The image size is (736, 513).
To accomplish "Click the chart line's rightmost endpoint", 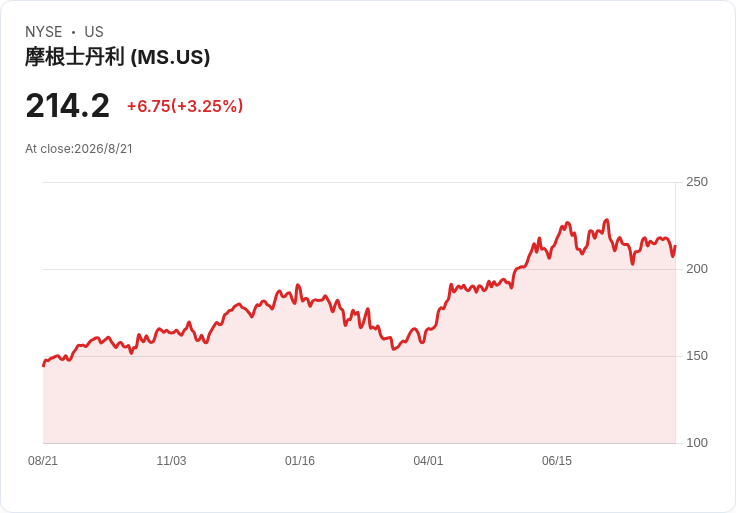I will [x=675, y=246].
